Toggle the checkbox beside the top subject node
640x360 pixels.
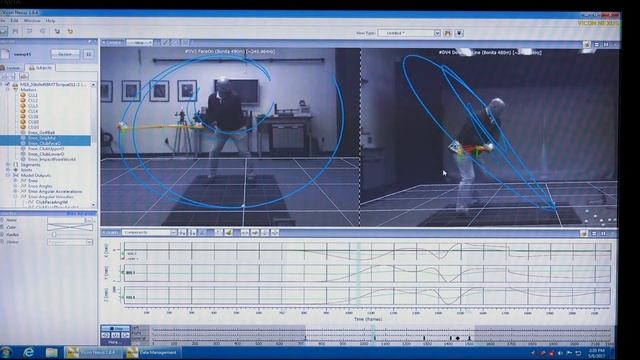7,84
